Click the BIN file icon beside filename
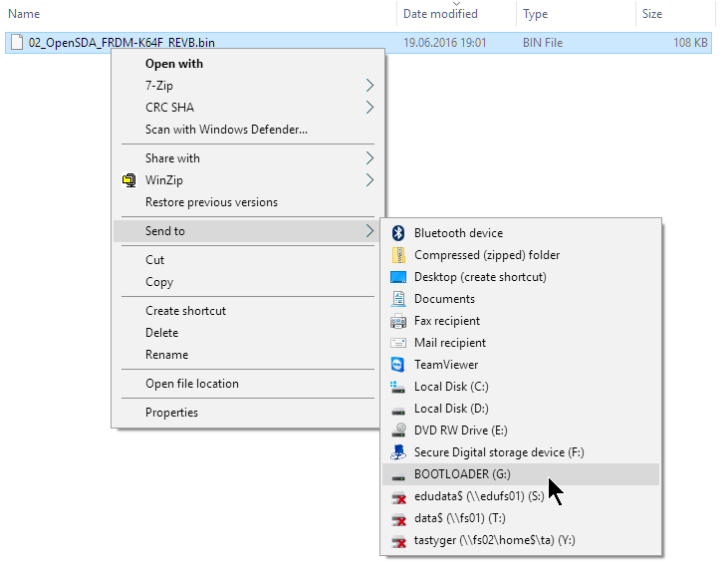This screenshot has height=576, width=728. (17, 43)
